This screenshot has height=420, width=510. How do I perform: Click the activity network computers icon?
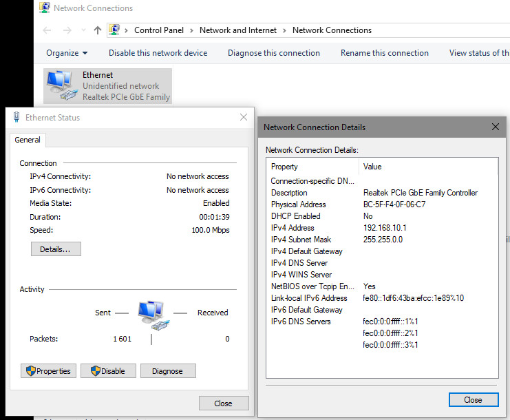(153, 315)
